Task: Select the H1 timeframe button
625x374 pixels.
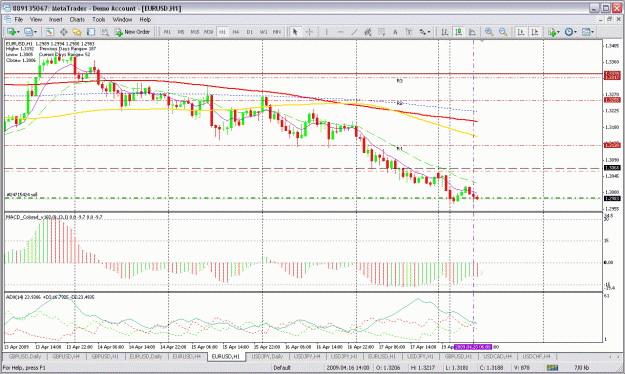Action: coord(222,32)
